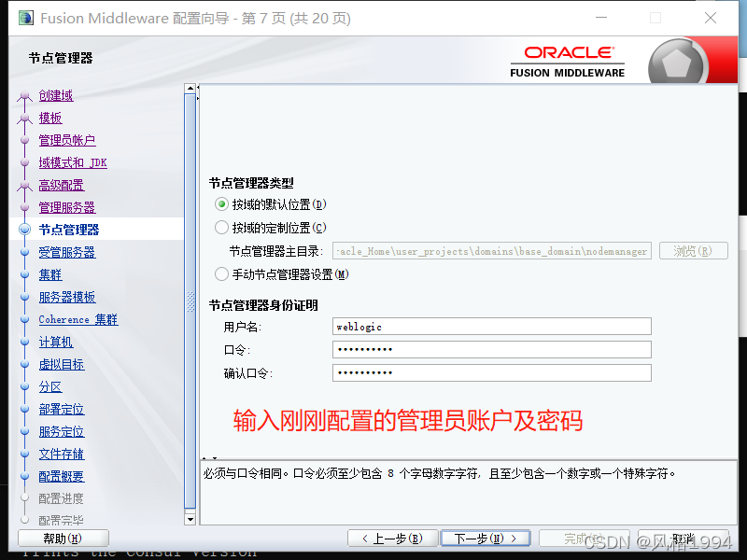Image resolution: width=747 pixels, height=560 pixels.
Task: Open the 文件存储 step
Action: pos(62,454)
